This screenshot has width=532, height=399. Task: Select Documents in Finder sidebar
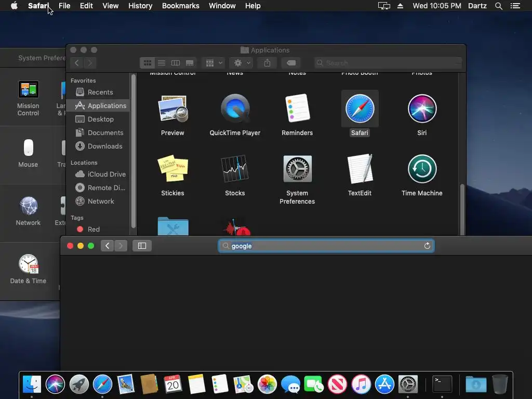coord(98,132)
